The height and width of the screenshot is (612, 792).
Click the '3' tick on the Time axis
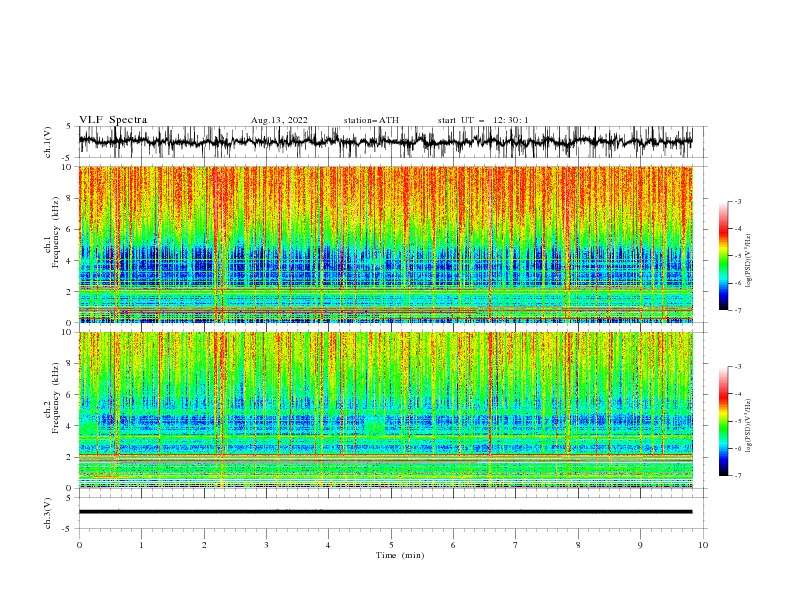click(266, 545)
